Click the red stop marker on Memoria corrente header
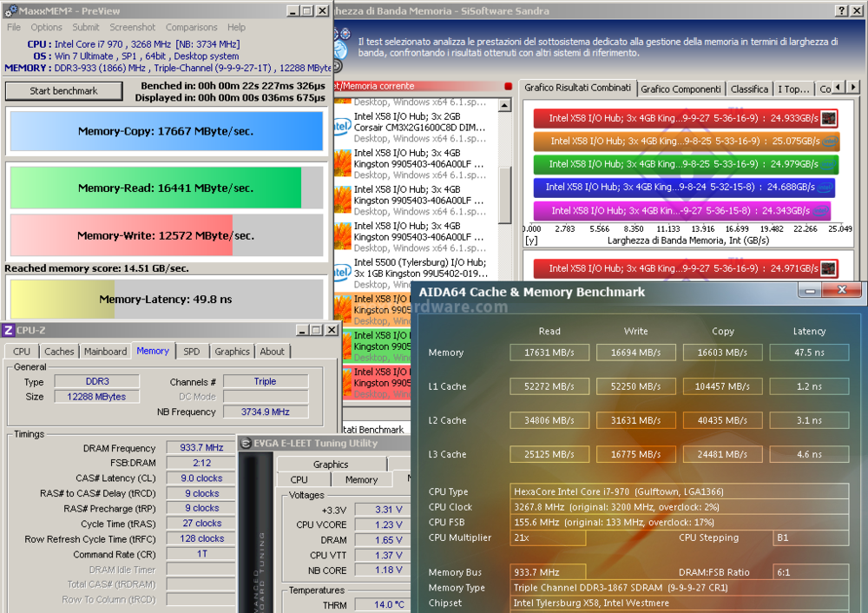 pyautogui.click(x=508, y=86)
